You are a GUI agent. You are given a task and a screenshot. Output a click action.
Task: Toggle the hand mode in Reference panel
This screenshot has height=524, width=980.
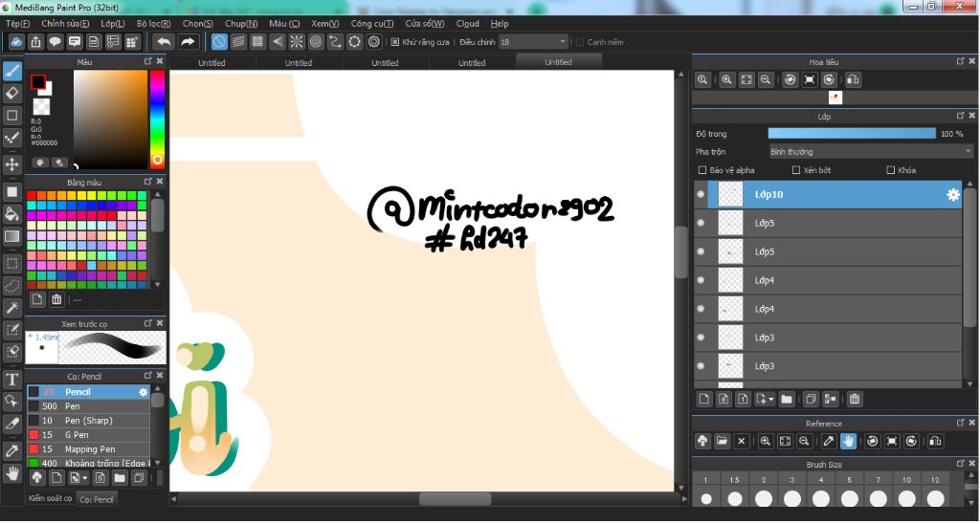coord(848,441)
